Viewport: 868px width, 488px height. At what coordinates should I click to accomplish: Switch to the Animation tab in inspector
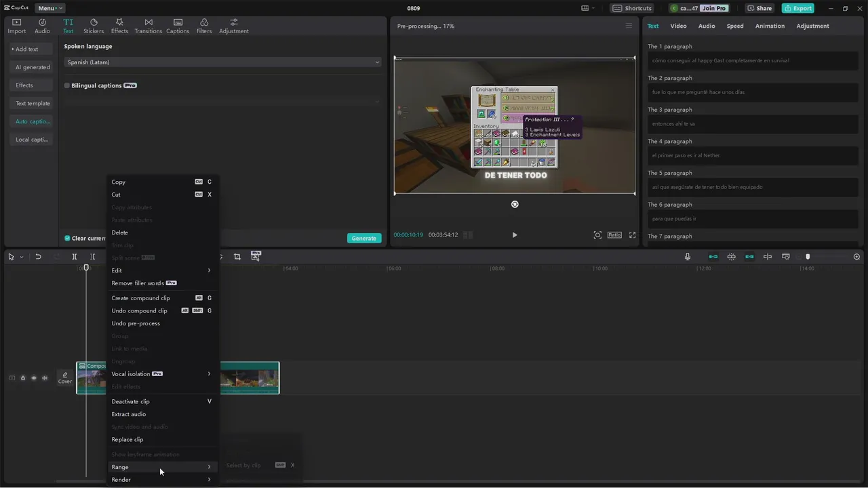770,26
